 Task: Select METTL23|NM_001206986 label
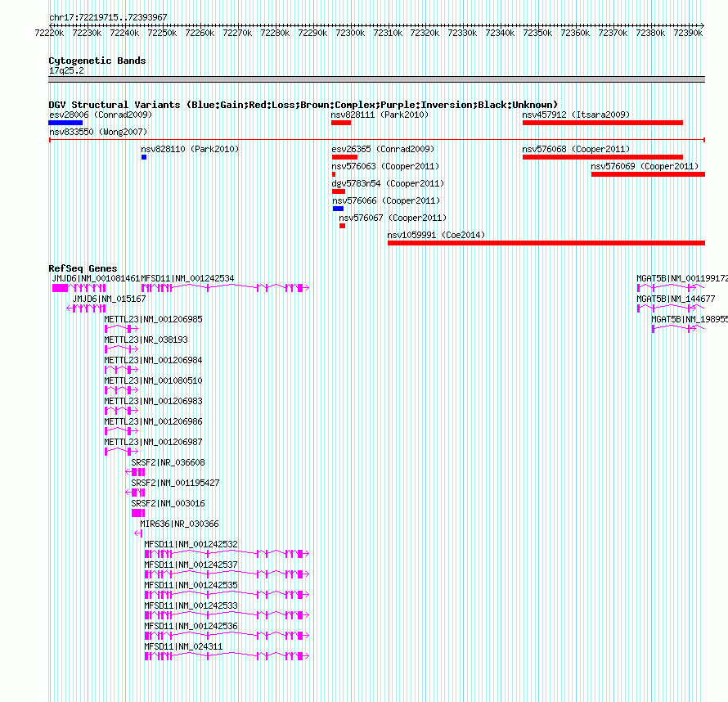point(153,421)
